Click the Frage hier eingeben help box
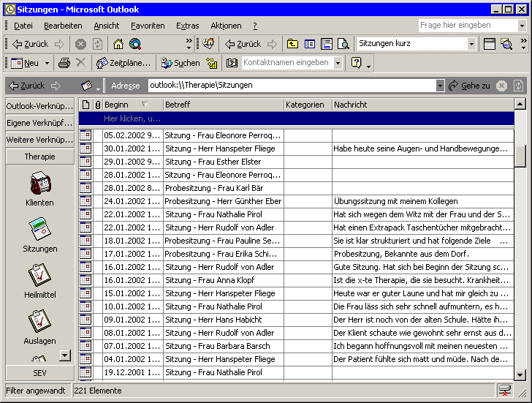 [x=468, y=26]
